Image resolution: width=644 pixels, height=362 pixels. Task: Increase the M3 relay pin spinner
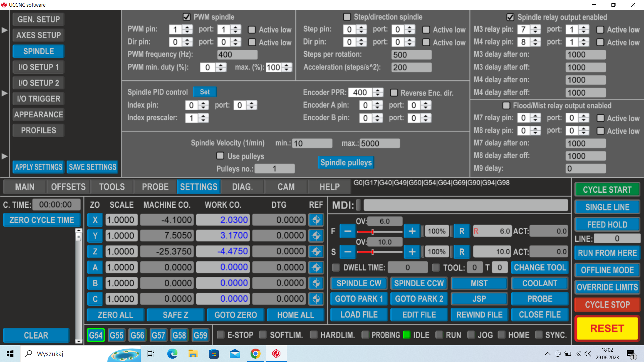[x=536, y=27]
